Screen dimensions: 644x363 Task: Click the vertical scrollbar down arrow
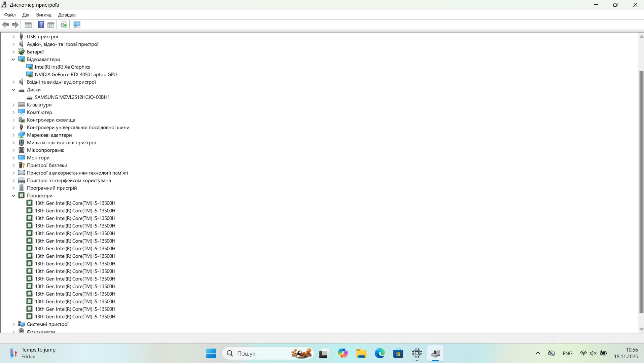[x=641, y=329]
